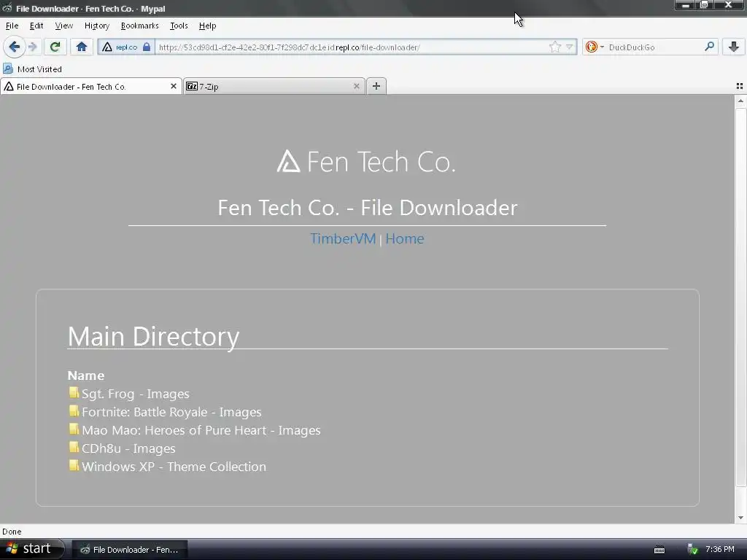This screenshot has width=747, height=560.
Task: Open the Edit menu
Action: coord(36,26)
